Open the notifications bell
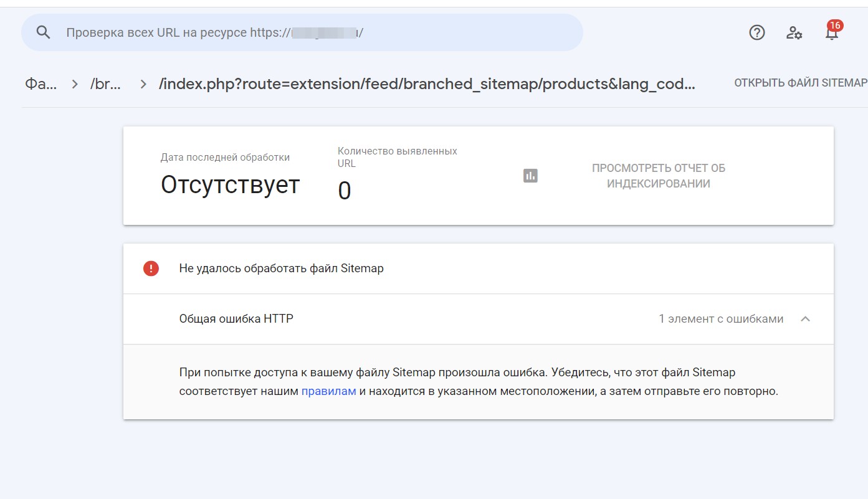Image resolution: width=868 pixels, height=499 pixels. tap(831, 33)
